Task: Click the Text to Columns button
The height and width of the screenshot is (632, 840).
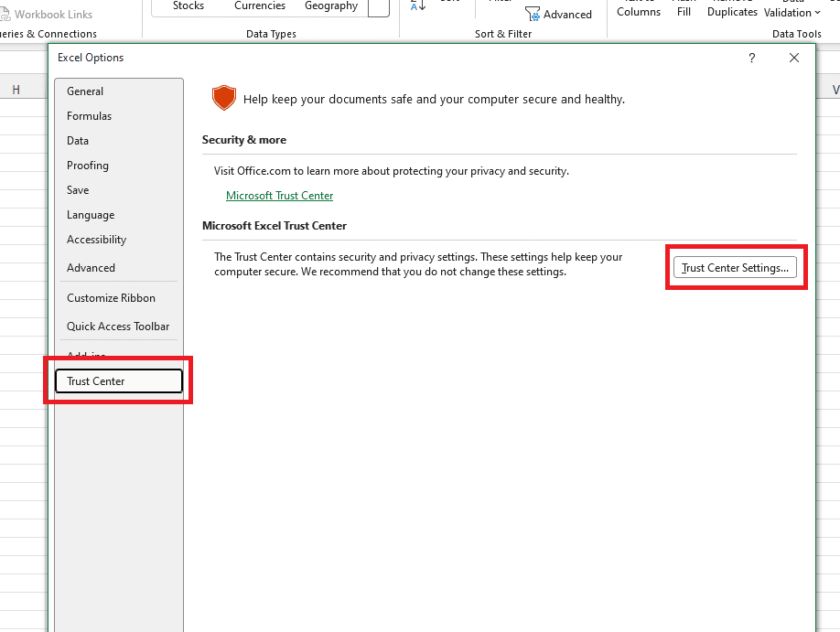Action: tap(639, 8)
